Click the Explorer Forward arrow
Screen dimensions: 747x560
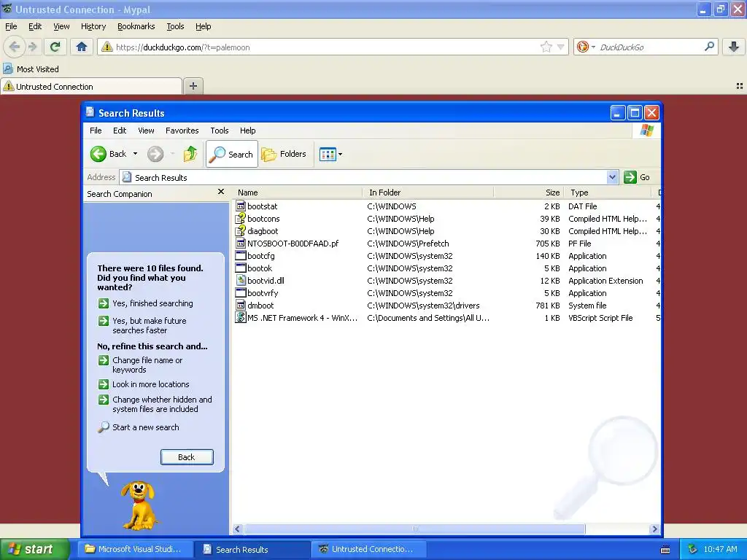(155, 154)
